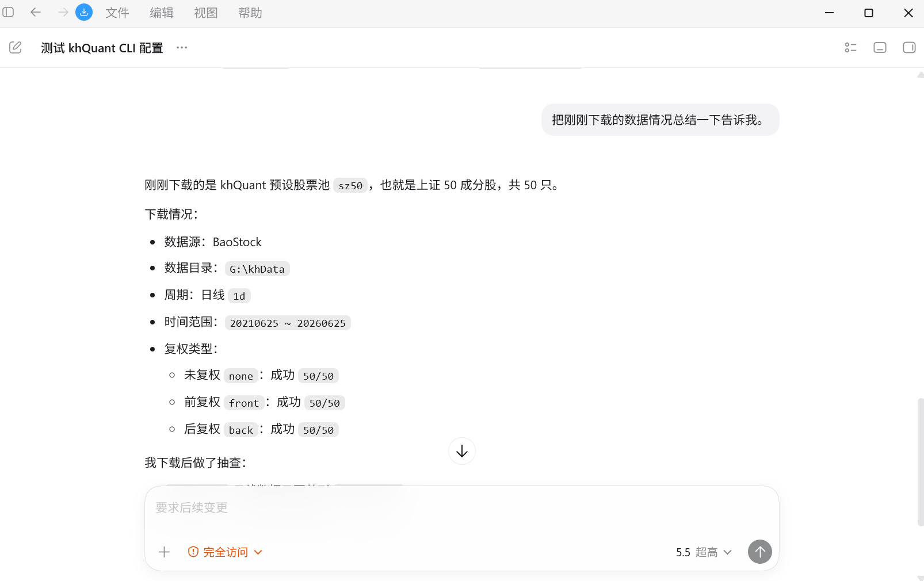Screen dimensions: 924x581
Task: Open the 帮助 menu
Action: click(250, 13)
